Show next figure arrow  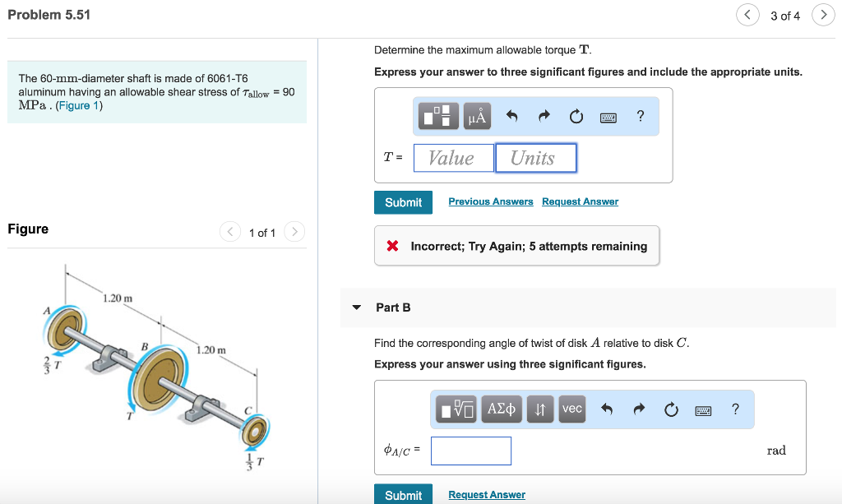coord(294,232)
